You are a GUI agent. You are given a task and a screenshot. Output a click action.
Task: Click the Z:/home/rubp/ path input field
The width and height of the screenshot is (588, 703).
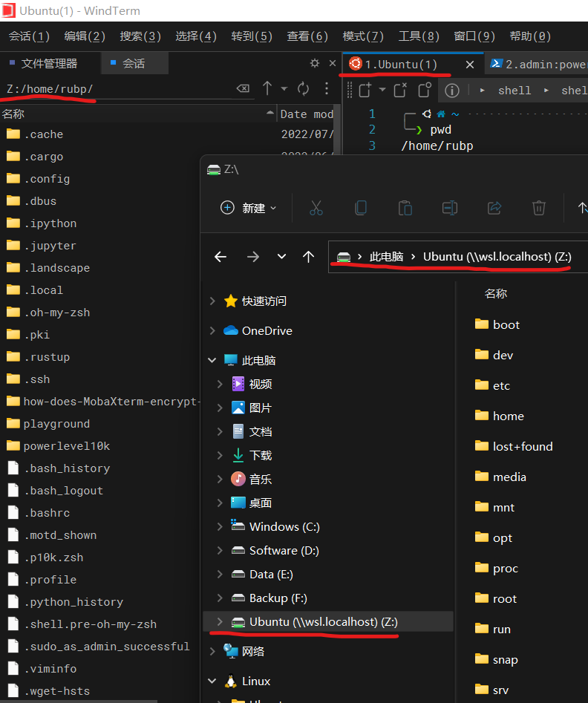[x=120, y=89]
